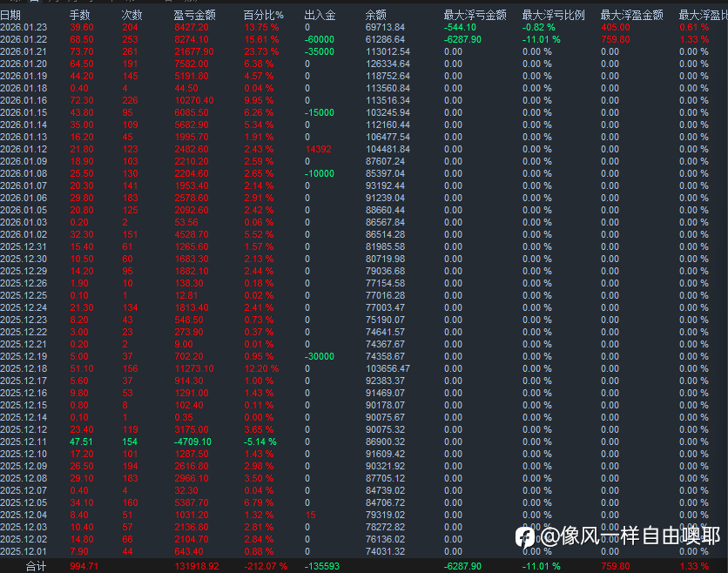Screen dimensions: 728x573
Task: Click the 日期 column header
Action: click(10, 16)
